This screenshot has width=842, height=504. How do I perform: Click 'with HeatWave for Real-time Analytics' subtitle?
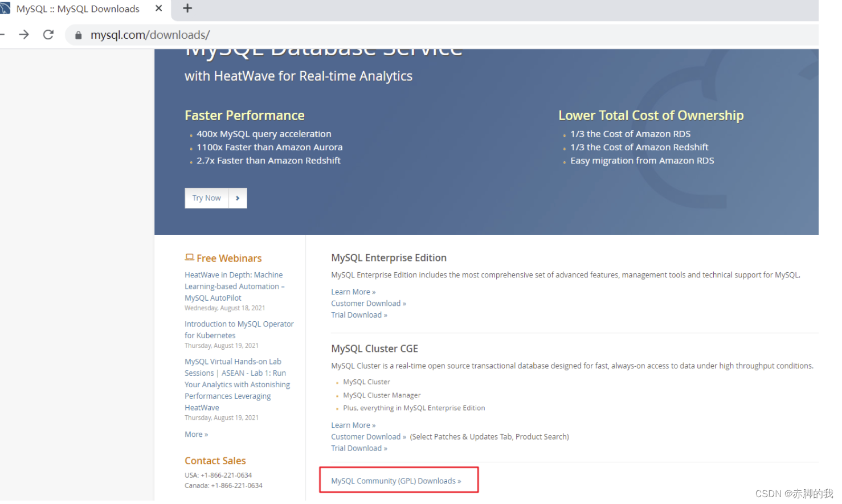(x=299, y=76)
